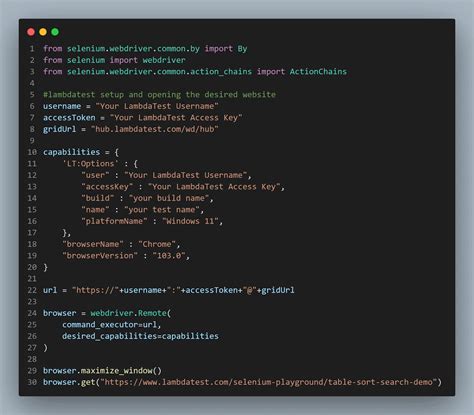Viewport: 474px width, 415px height.
Task: Click the closing brace on line 20
Action: [x=45, y=267]
